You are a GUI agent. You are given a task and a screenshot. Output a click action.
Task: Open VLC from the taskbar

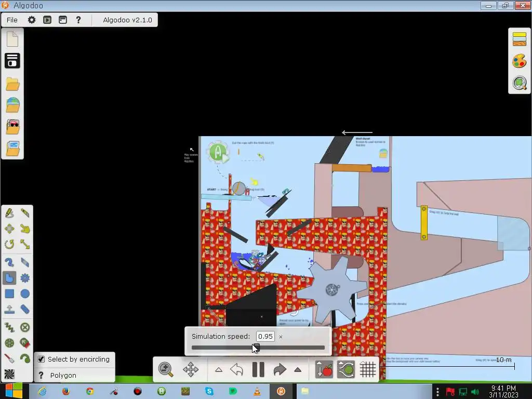pyautogui.click(x=257, y=391)
